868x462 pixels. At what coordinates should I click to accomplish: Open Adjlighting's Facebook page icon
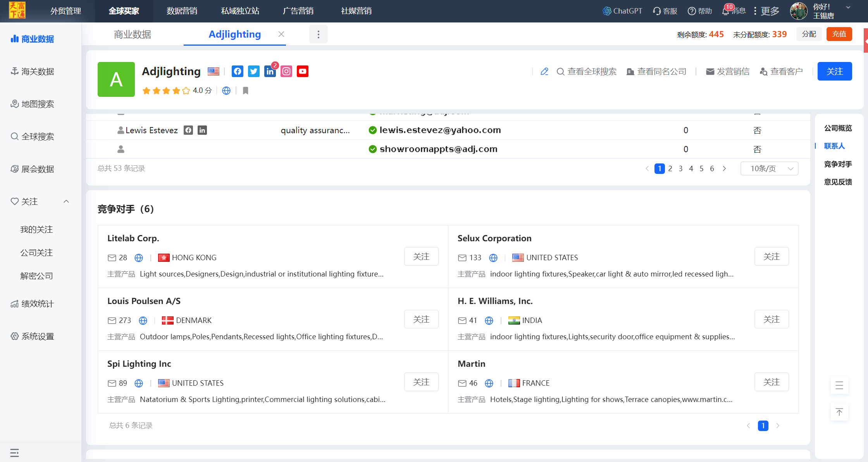point(238,71)
